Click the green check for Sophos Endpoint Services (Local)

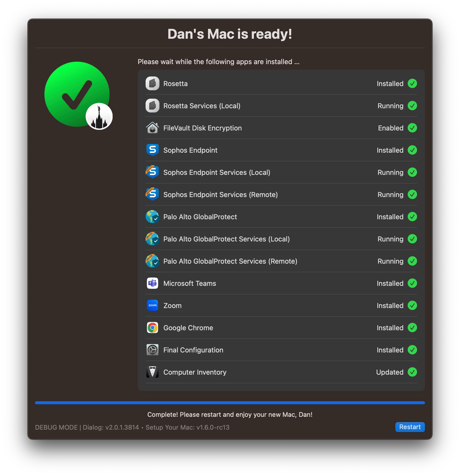412,172
